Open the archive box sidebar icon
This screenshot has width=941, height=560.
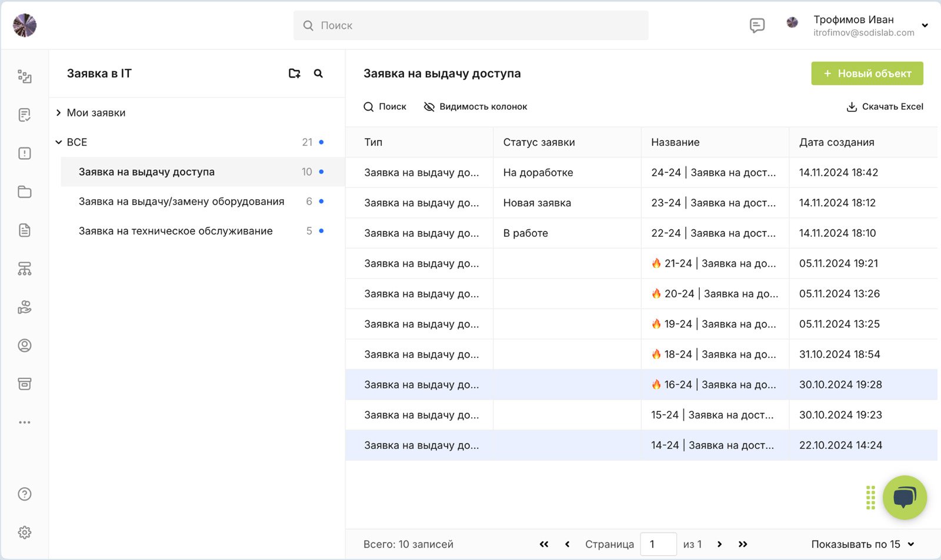[x=25, y=384]
